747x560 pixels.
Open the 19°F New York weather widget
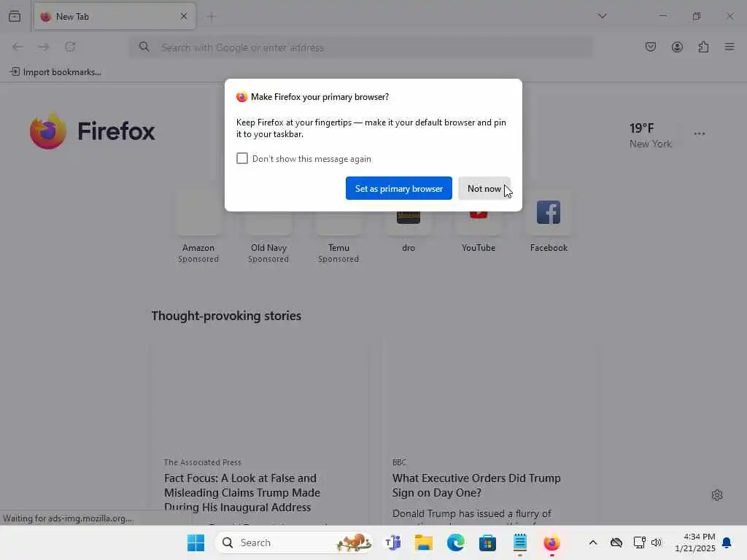(650, 135)
